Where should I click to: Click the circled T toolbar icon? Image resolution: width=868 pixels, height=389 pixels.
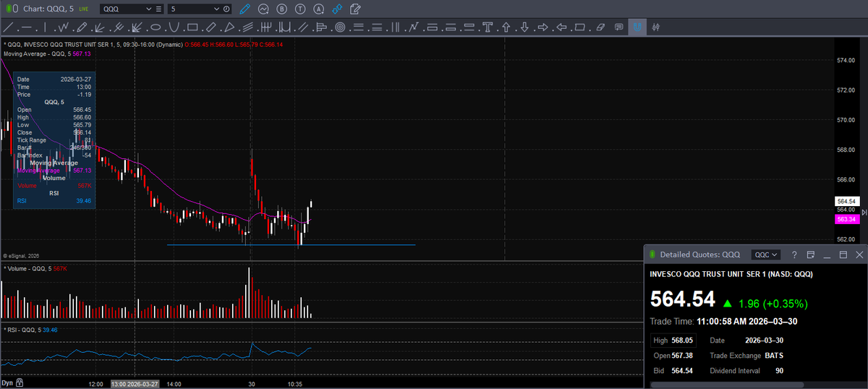pyautogui.click(x=299, y=9)
